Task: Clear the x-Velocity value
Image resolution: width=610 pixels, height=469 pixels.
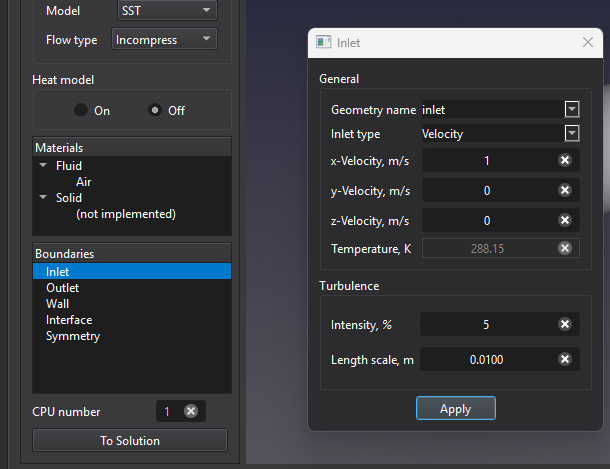Action: 564,161
